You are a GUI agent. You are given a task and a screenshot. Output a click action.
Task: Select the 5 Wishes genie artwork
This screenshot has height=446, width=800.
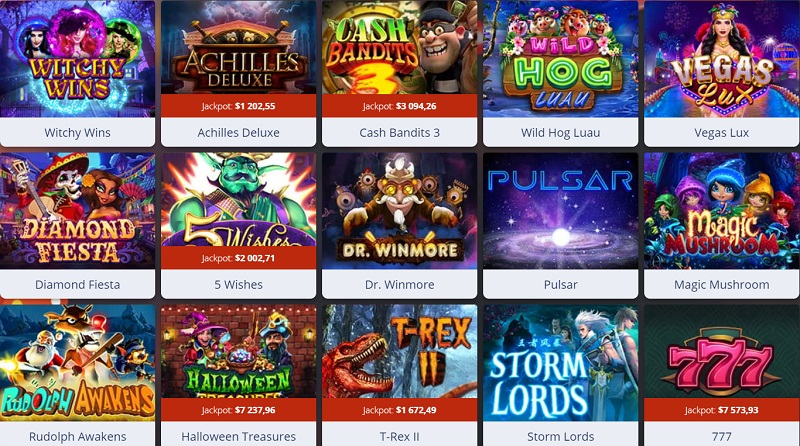pos(238,200)
